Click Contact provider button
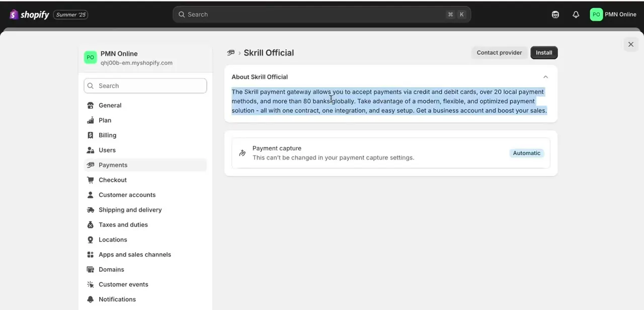 pos(499,52)
